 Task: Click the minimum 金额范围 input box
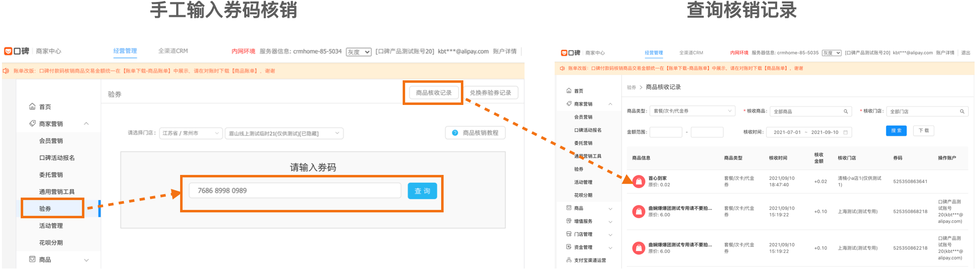[666, 132]
